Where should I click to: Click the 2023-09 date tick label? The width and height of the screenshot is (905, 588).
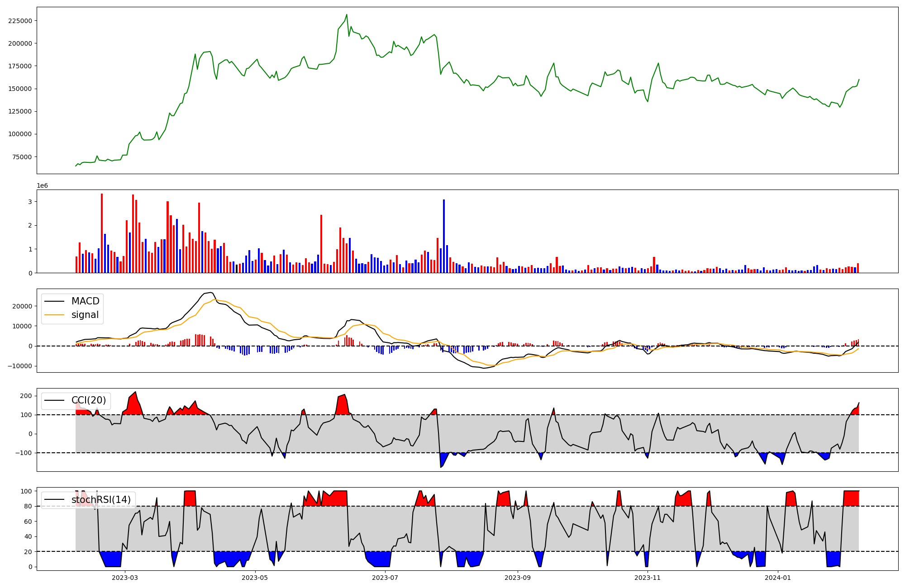[x=518, y=578]
